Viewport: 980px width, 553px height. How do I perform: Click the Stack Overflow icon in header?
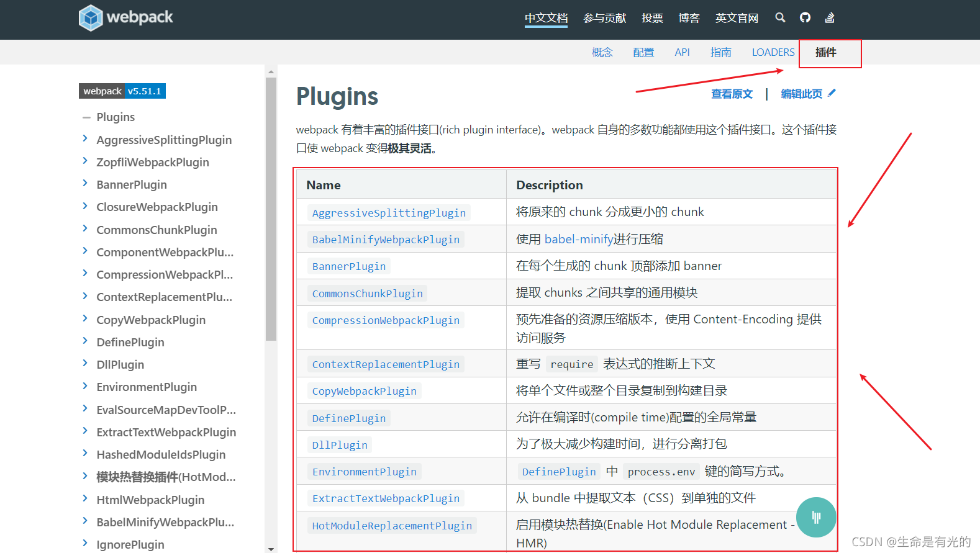click(x=830, y=17)
